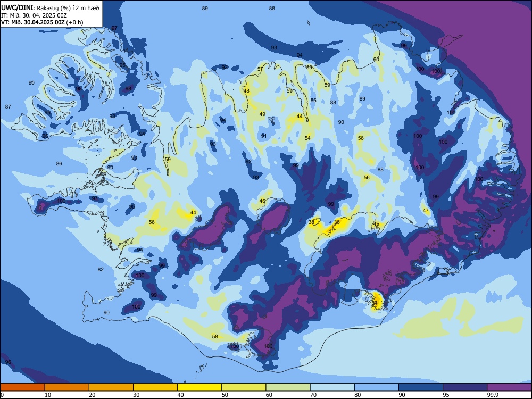Click the medium blue 90–95 legend swatch

click(x=421, y=387)
